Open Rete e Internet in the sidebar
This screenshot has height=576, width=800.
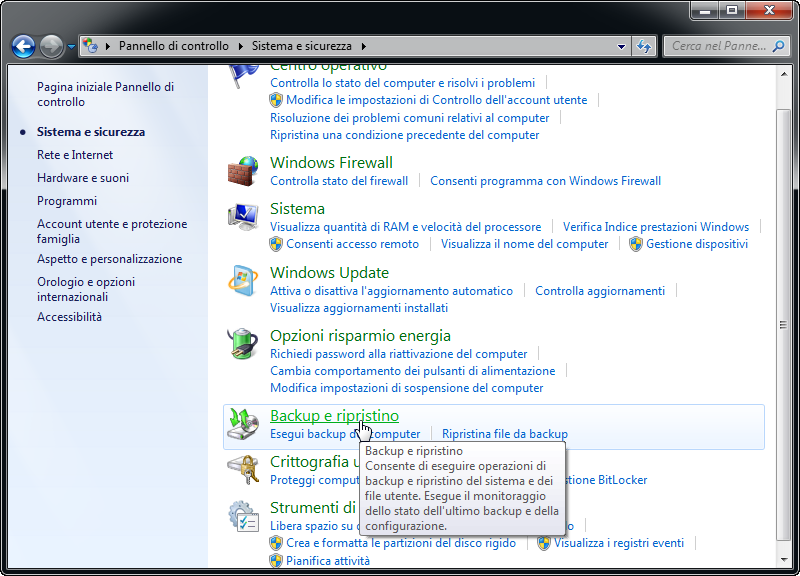tap(75, 155)
